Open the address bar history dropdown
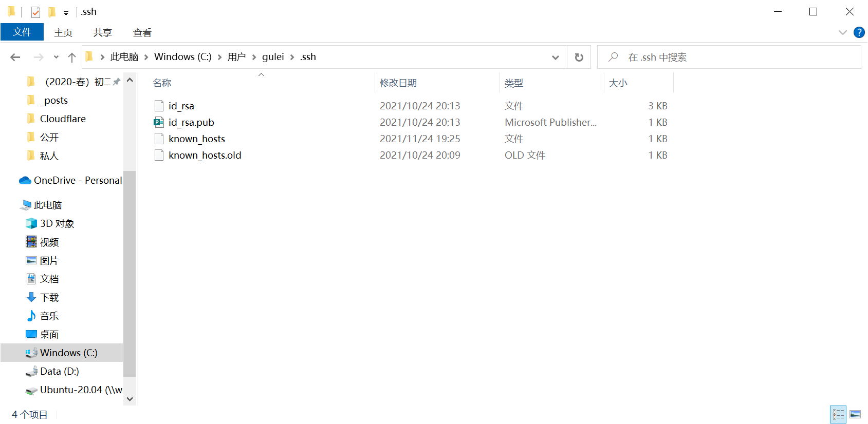868x424 pixels. 556,57
